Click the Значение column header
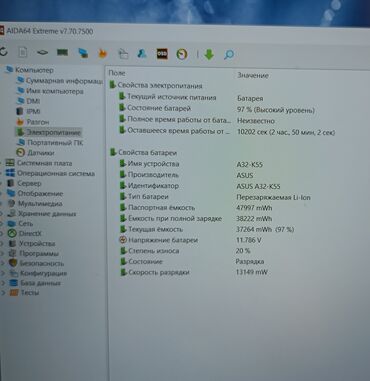Screen dimensions: 370x381 pos(253,75)
